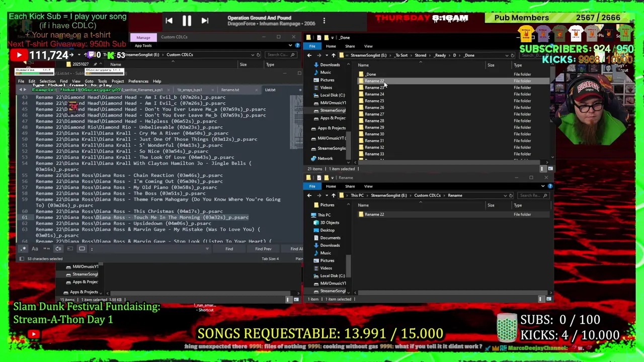
Task: Open Share ribbon tab in _Done window
Action: (350, 46)
